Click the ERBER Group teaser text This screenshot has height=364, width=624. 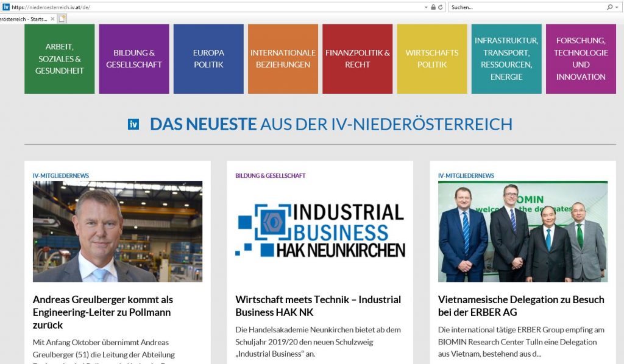pyautogui.click(x=521, y=341)
